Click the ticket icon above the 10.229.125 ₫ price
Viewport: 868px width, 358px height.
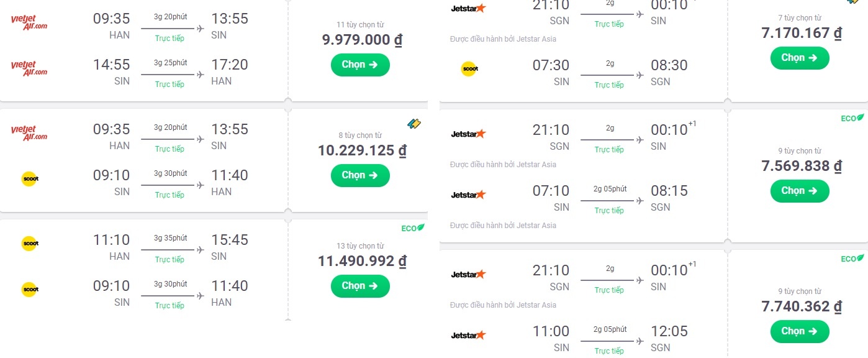point(414,124)
